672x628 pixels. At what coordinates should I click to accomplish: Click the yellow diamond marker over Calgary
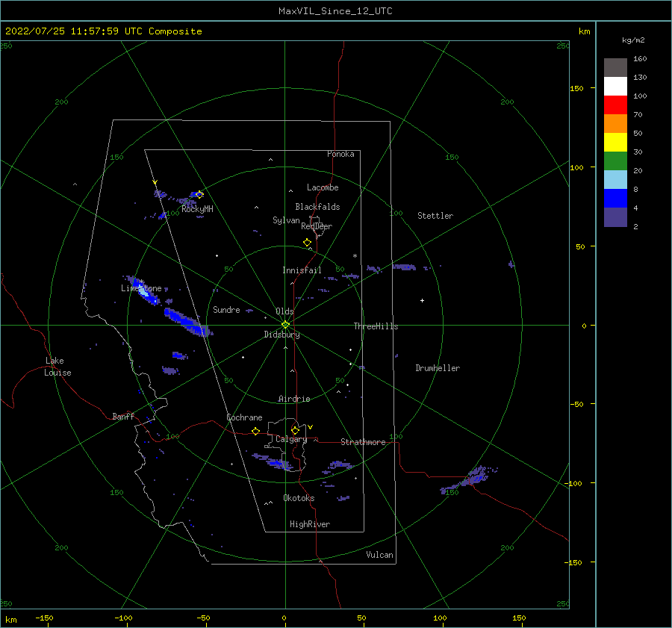point(295,430)
